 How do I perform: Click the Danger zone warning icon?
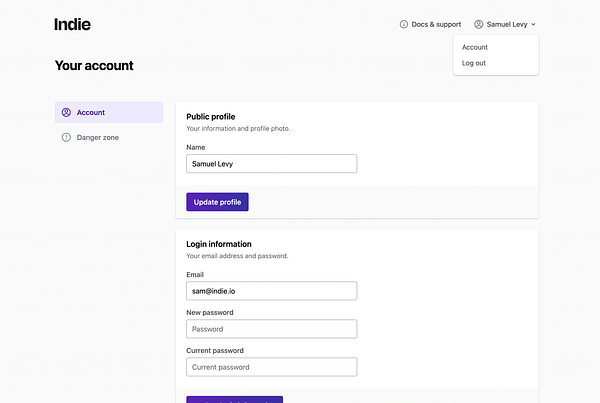click(x=66, y=137)
